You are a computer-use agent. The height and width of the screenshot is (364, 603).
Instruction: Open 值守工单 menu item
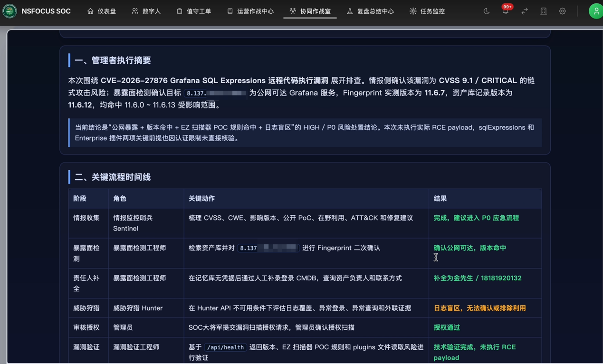[194, 11]
